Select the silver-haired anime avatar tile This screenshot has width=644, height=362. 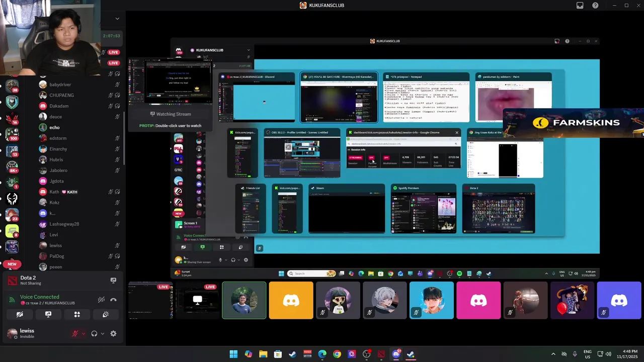(384, 300)
